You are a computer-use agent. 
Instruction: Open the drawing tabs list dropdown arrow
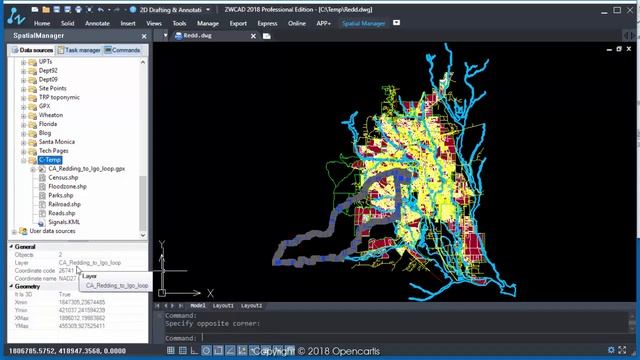pyautogui.click(x=165, y=36)
